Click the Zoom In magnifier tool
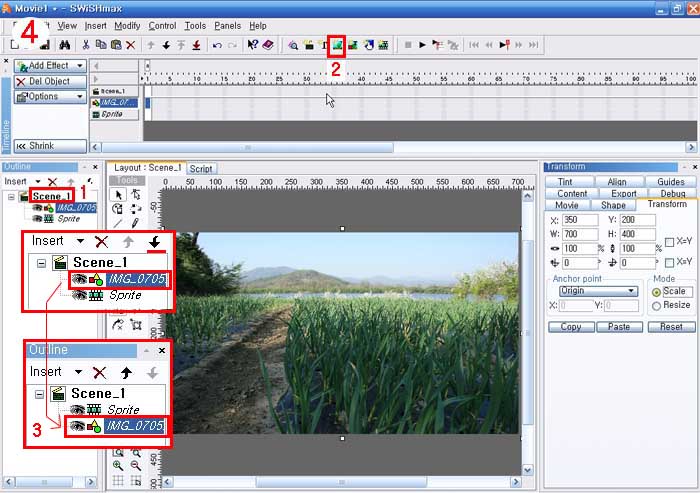700x493 pixels. click(x=118, y=466)
